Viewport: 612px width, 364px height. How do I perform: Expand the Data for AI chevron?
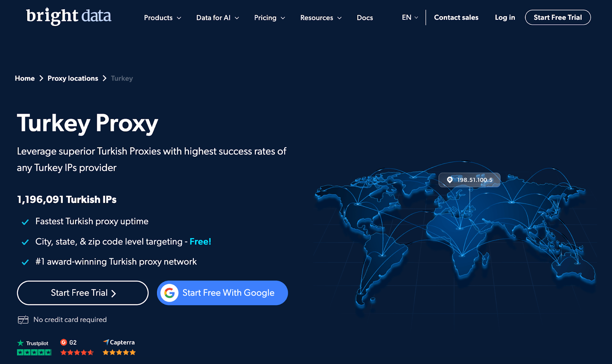[237, 18]
